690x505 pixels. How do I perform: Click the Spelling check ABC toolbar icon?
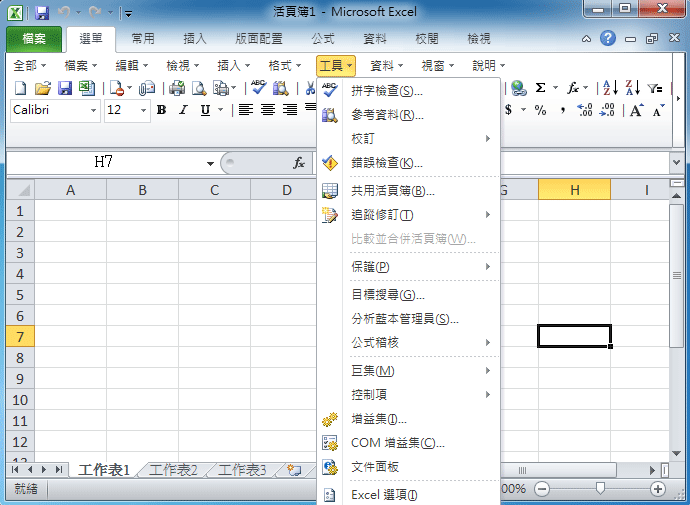(258, 88)
